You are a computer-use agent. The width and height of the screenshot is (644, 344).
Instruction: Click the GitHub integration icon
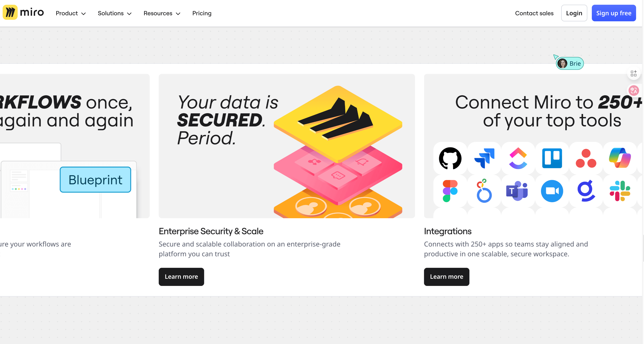pos(450,158)
